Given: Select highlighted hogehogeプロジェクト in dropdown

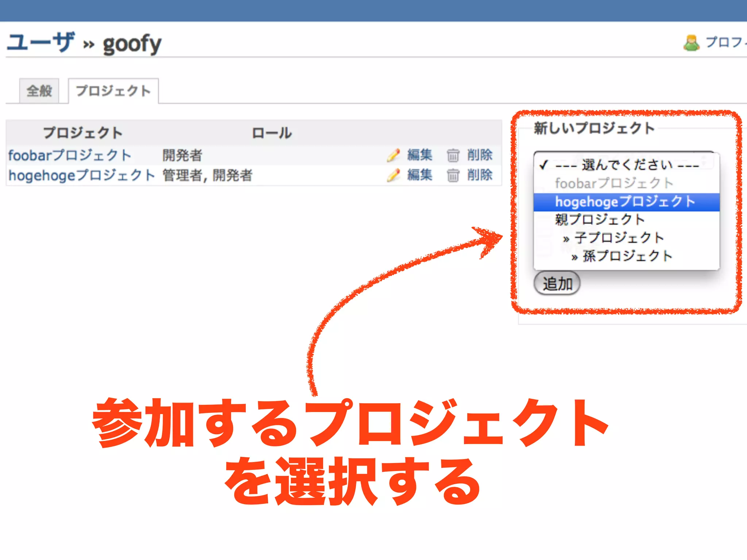Looking at the screenshot, I should (626, 202).
